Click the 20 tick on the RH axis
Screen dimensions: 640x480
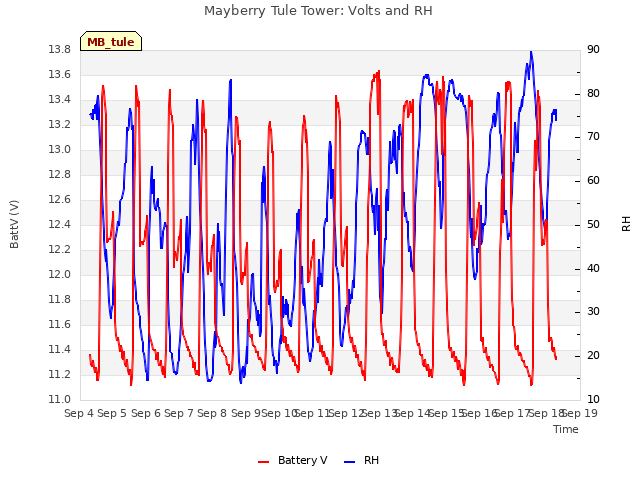click(593, 356)
